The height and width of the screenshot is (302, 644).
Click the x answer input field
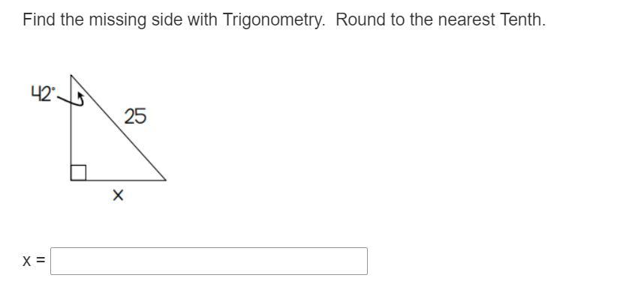209,262
